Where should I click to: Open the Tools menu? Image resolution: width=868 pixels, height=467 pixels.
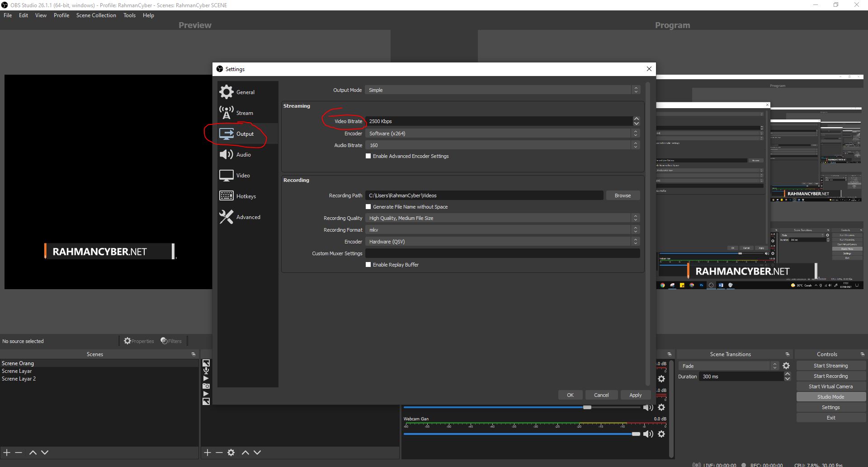tap(129, 15)
